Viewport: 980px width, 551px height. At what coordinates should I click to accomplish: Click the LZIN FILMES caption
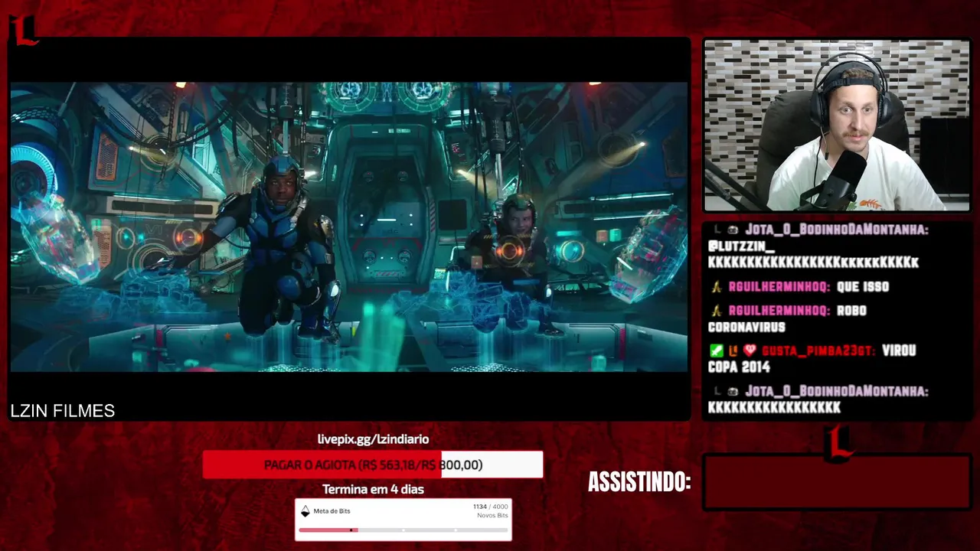pos(63,411)
